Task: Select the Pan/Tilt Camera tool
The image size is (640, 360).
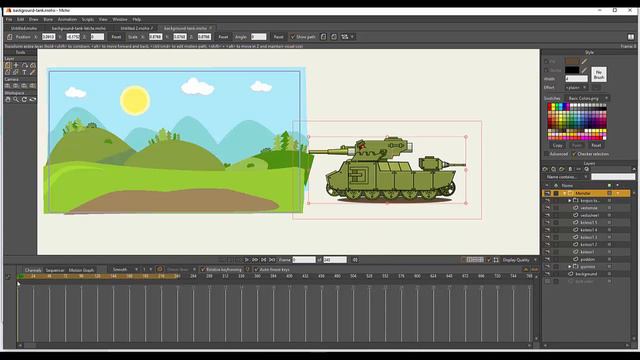Action: point(33,86)
